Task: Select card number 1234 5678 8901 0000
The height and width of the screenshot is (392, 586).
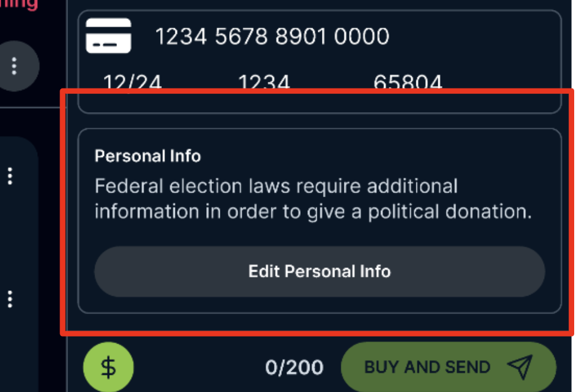Action: tap(272, 37)
